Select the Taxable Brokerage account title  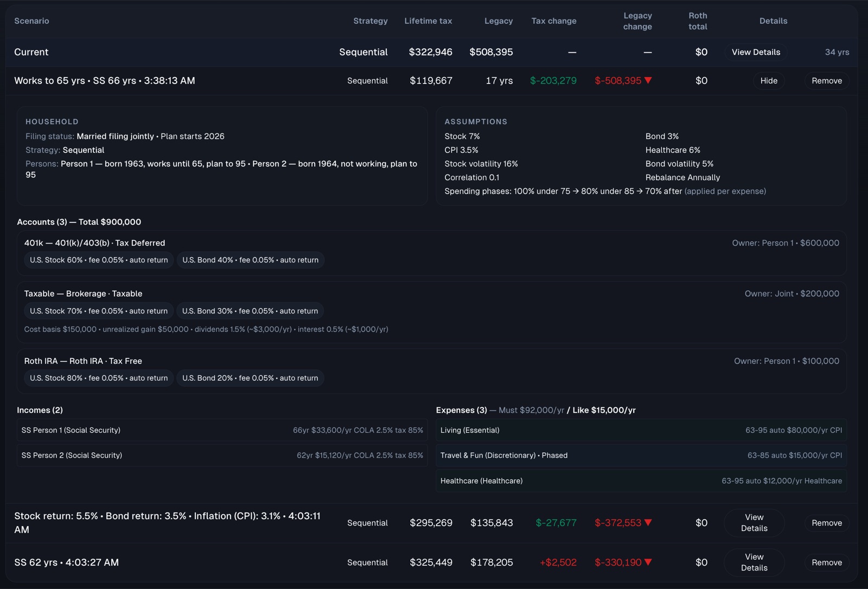pyautogui.click(x=83, y=293)
